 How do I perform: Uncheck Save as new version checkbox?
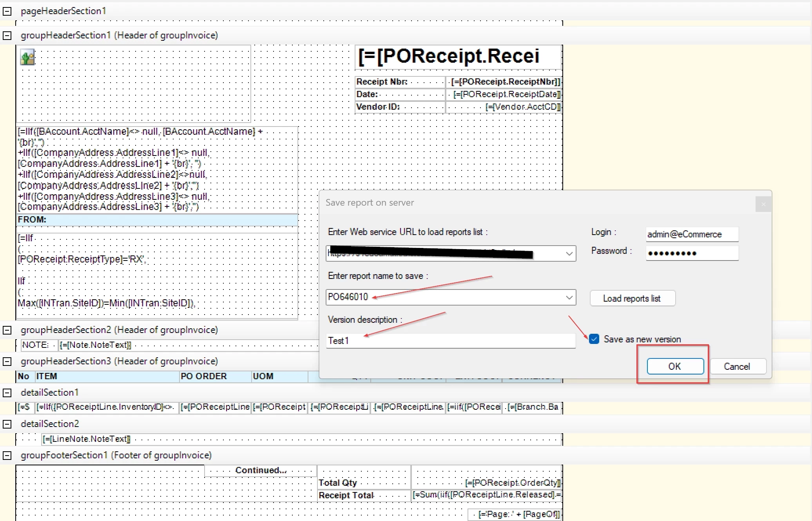pyautogui.click(x=594, y=339)
